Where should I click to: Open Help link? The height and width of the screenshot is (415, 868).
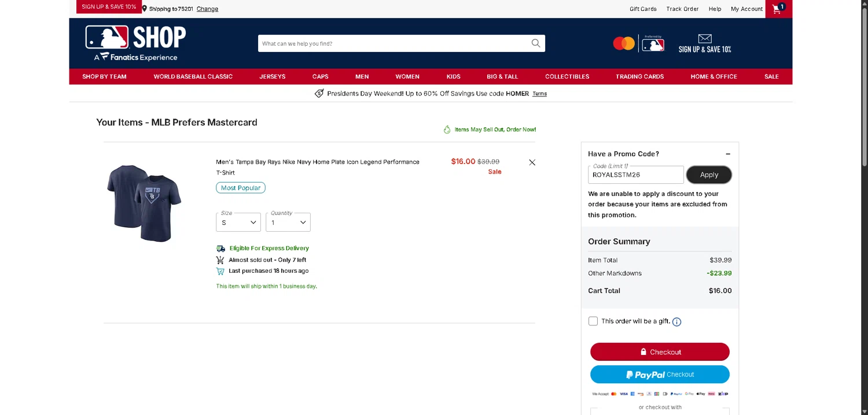point(715,9)
